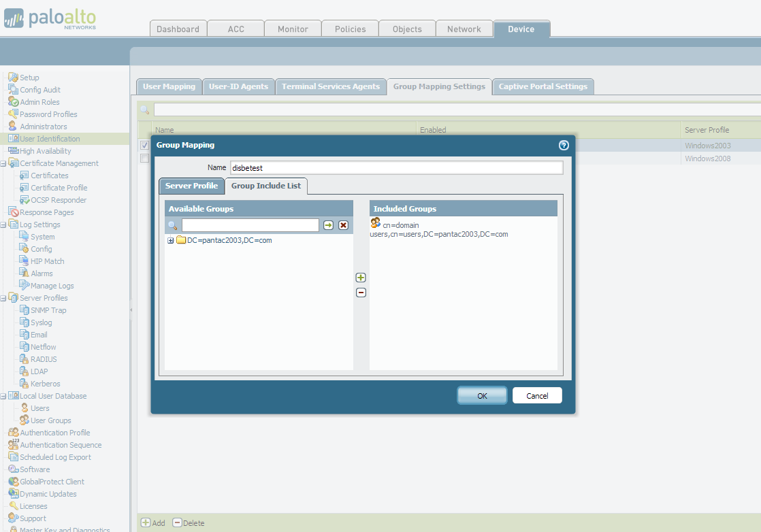
Task: Click the Software disc icon
Action: coord(13,469)
